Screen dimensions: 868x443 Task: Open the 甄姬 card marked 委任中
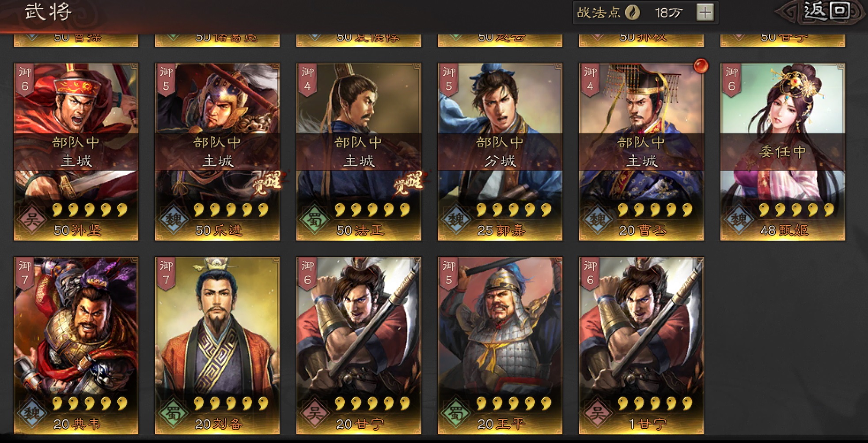point(783,152)
